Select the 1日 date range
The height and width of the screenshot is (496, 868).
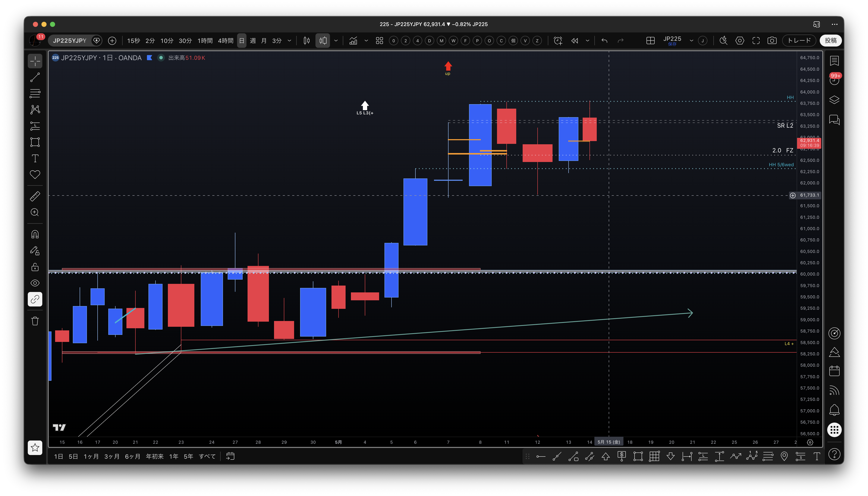59,457
